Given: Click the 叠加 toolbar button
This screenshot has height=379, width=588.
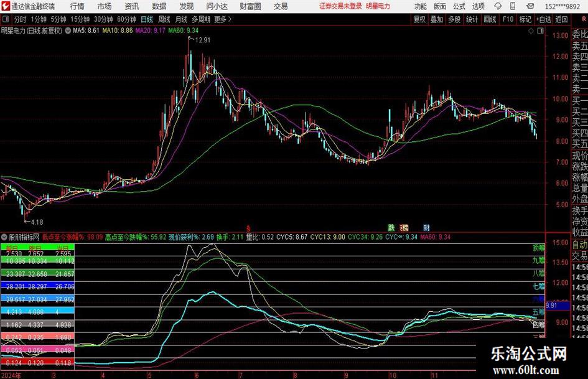Looking at the screenshot, I should point(437,19).
